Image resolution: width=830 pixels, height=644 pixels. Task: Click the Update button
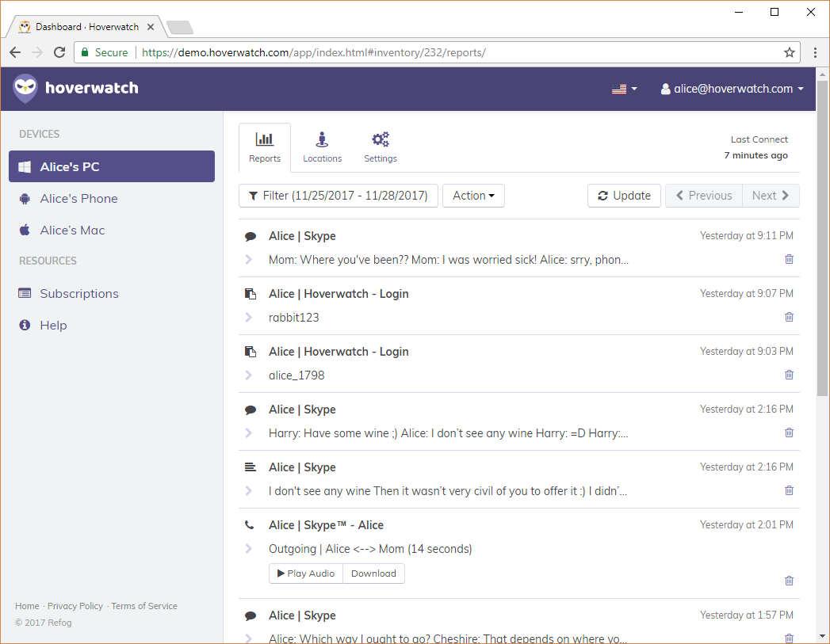click(x=624, y=196)
